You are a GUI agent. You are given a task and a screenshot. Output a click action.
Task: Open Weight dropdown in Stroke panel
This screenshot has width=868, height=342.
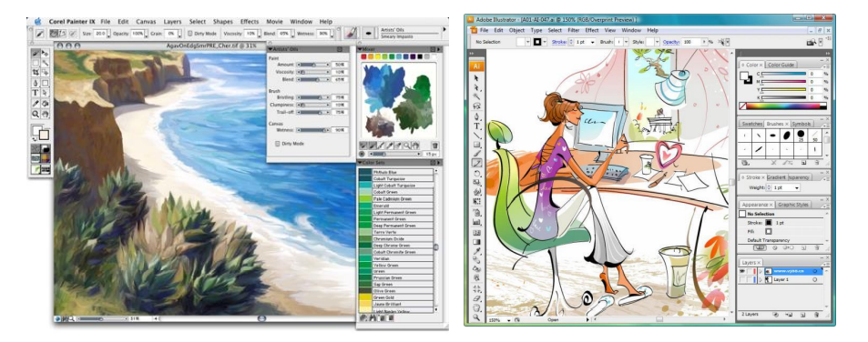(x=797, y=188)
